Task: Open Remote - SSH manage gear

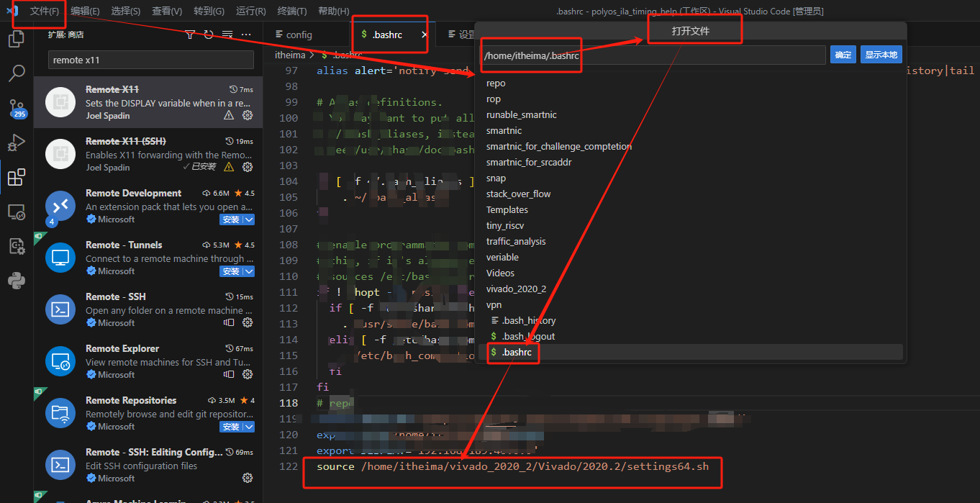Action: (248, 322)
